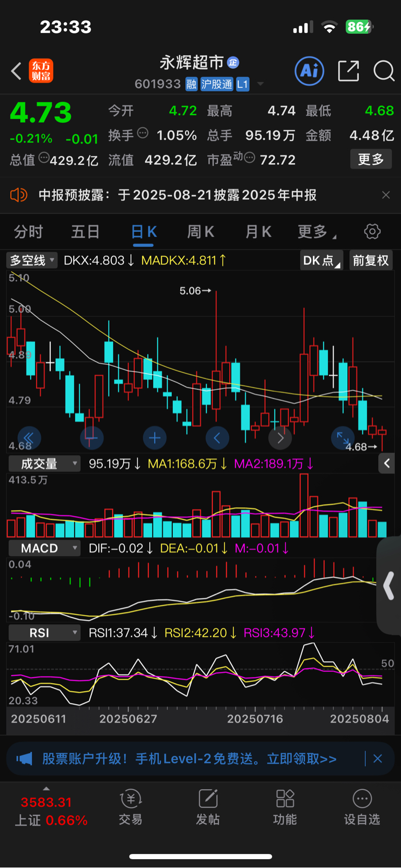The height and width of the screenshot is (868, 401).
Task: Expand the 更多 chart period menu
Action: tap(316, 232)
